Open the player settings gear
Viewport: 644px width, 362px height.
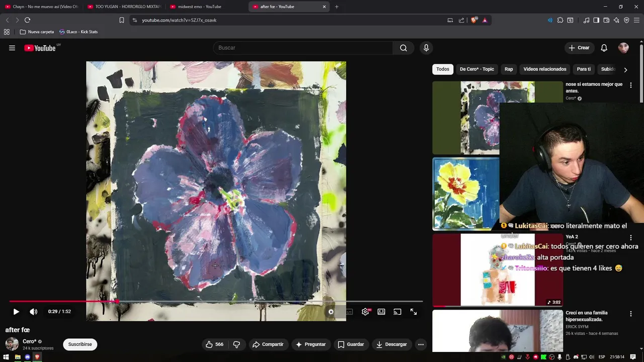coord(365,312)
